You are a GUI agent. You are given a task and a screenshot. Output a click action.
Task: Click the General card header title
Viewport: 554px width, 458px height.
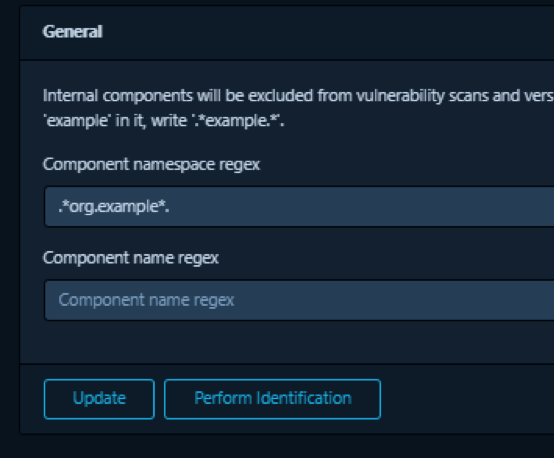click(73, 31)
